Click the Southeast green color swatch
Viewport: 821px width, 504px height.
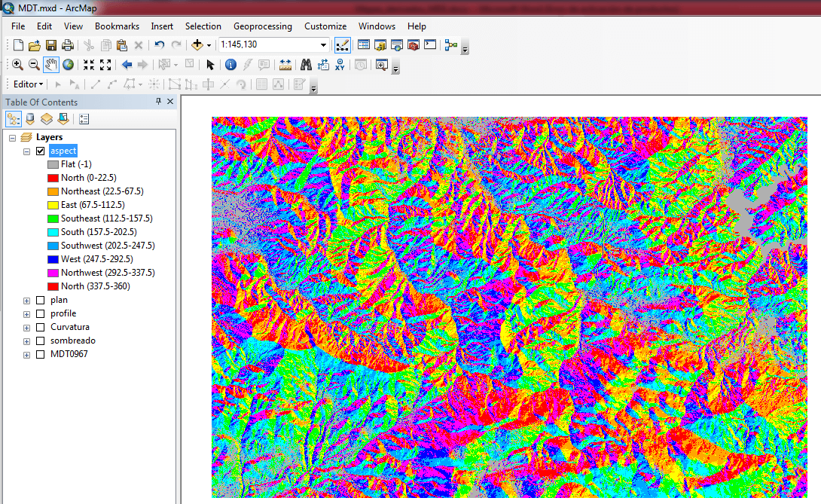click(x=53, y=218)
